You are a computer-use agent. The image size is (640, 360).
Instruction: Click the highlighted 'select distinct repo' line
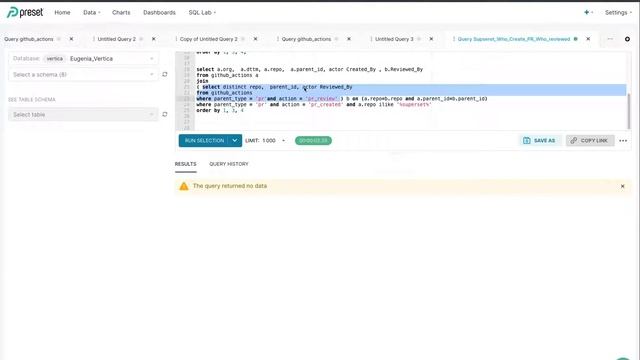click(274, 87)
